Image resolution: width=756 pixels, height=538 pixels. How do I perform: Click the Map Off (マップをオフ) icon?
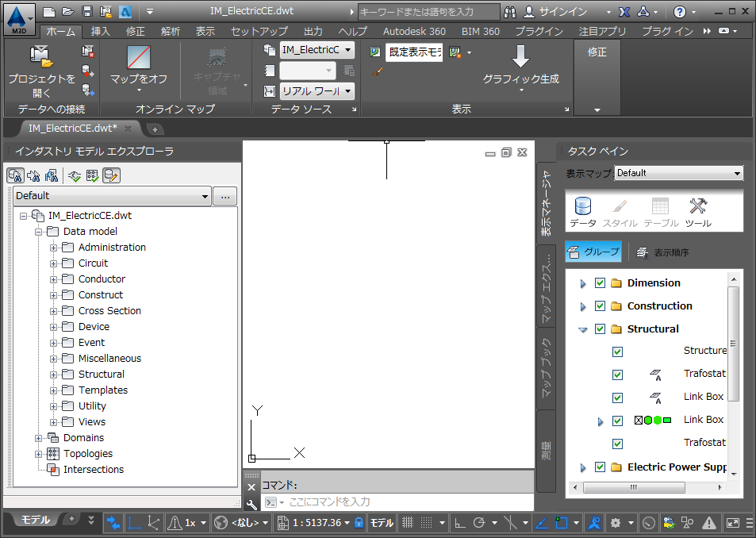coord(139,57)
